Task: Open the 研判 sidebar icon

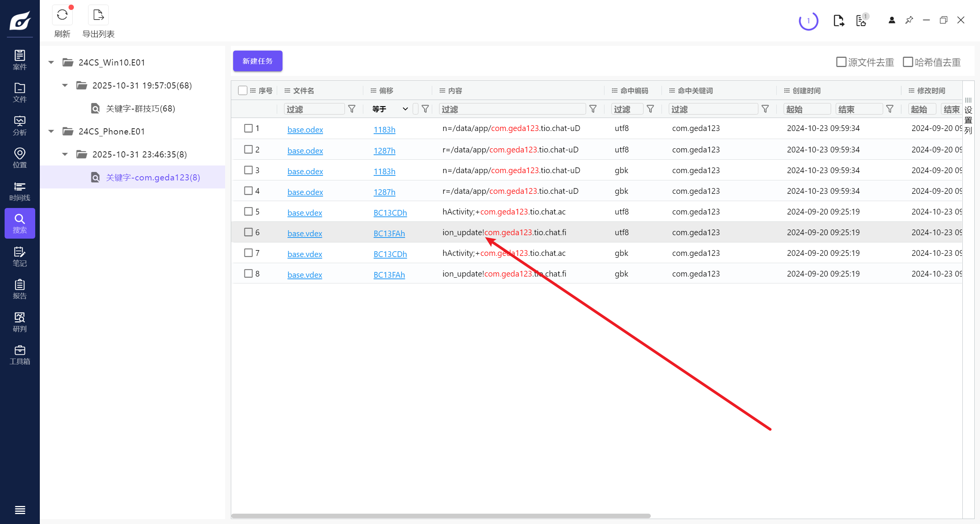Action: pyautogui.click(x=20, y=322)
